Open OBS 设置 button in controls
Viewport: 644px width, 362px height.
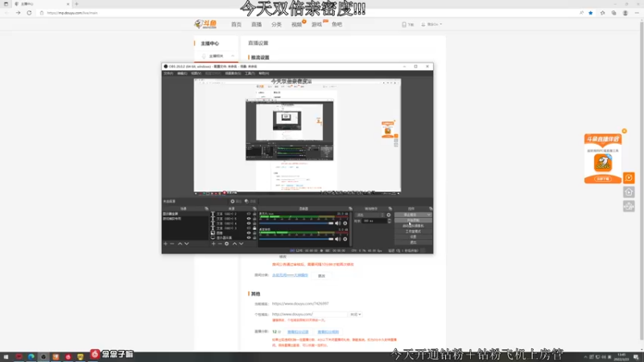click(x=413, y=237)
